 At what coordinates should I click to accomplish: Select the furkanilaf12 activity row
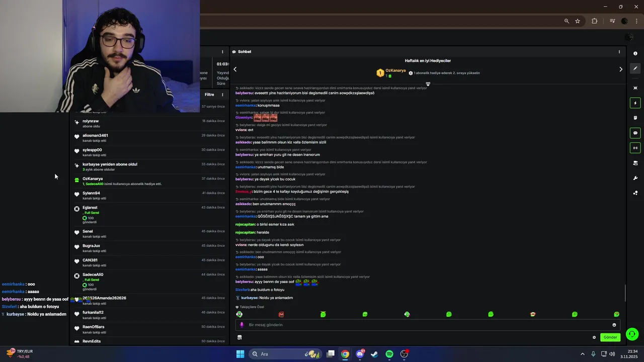(150, 315)
